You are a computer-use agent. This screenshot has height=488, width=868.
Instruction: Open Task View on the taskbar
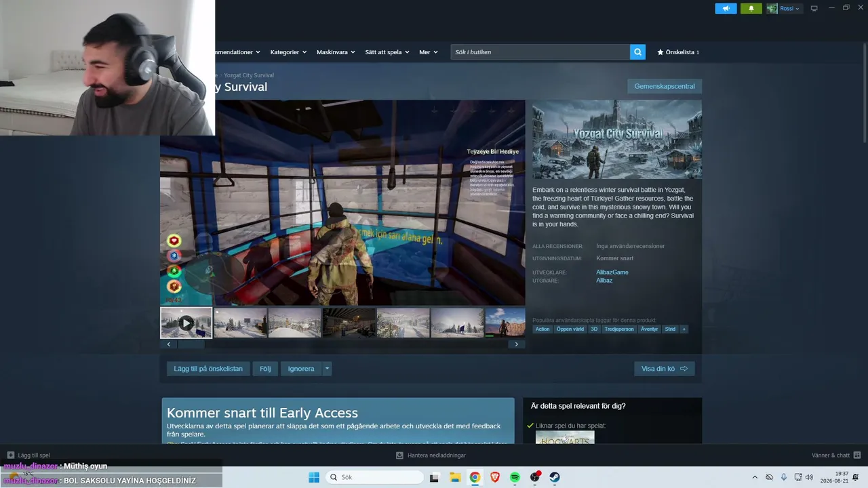pos(435,477)
